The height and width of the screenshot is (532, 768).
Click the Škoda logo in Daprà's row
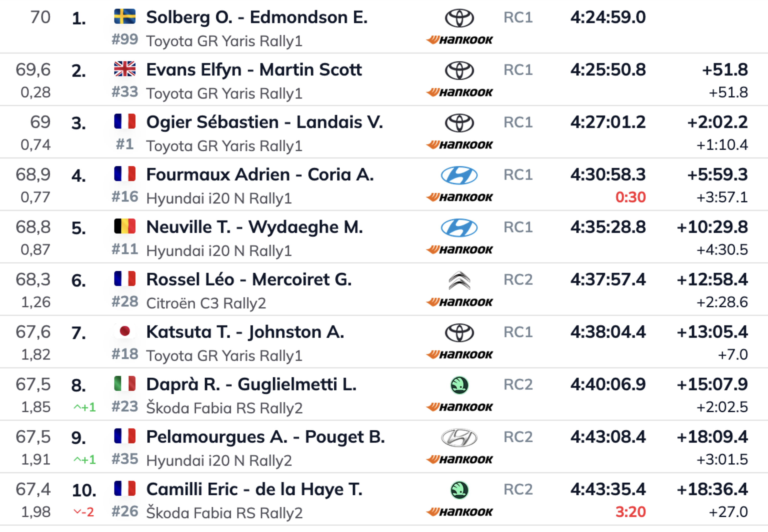(459, 385)
